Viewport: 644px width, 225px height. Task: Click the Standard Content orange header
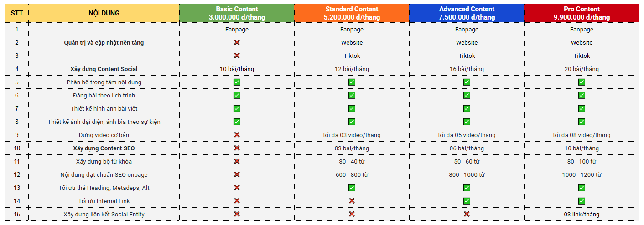pyautogui.click(x=352, y=13)
